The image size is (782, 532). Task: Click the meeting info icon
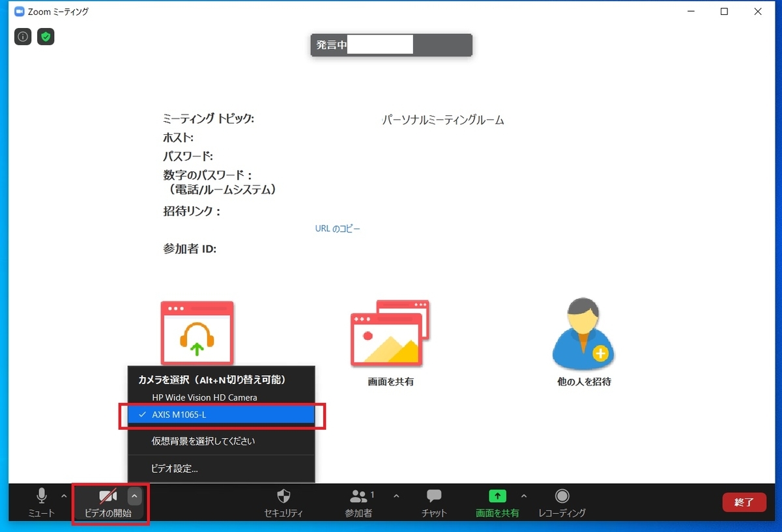(23, 36)
